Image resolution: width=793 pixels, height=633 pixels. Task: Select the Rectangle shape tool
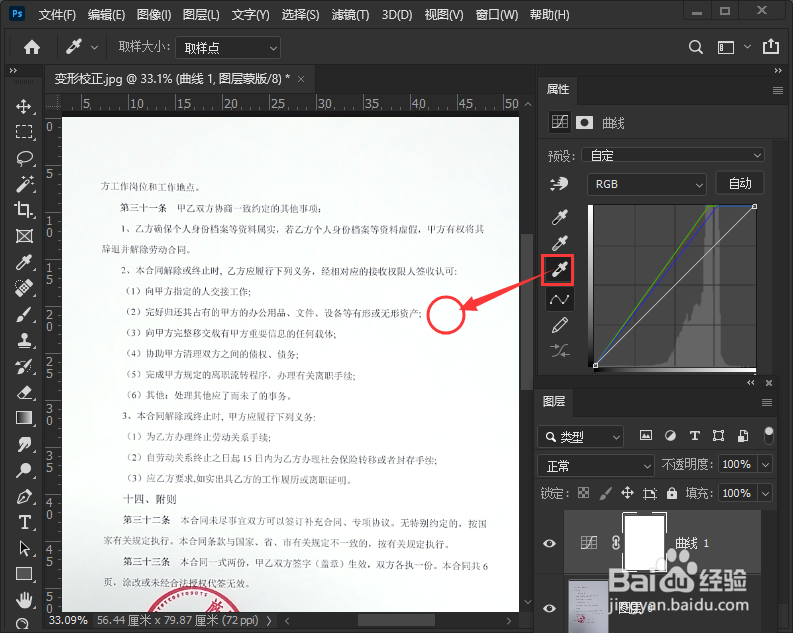coord(24,574)
